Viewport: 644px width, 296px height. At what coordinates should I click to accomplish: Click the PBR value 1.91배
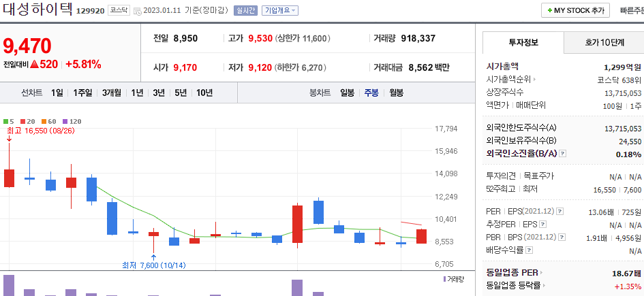(598, 237)
